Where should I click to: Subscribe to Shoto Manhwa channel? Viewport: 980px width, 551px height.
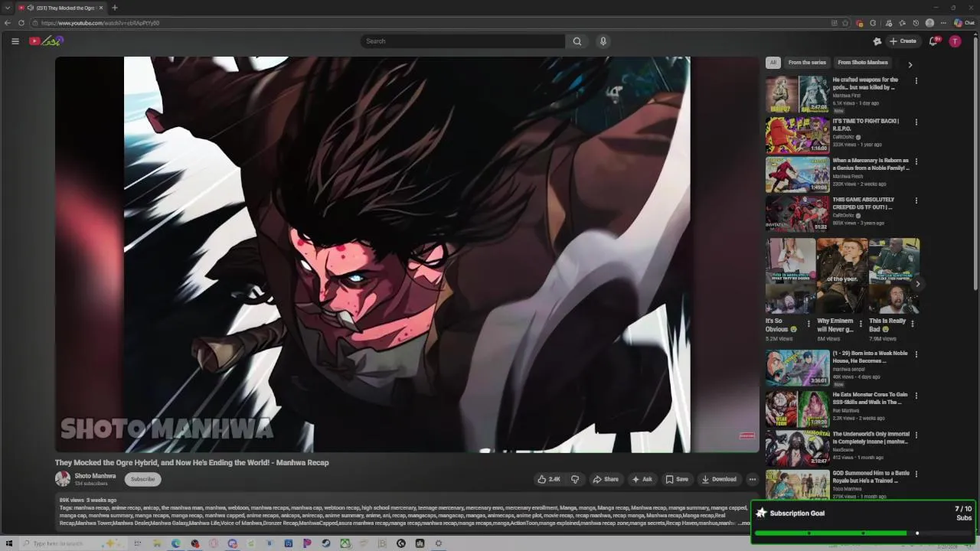click(x=142, y=479)
